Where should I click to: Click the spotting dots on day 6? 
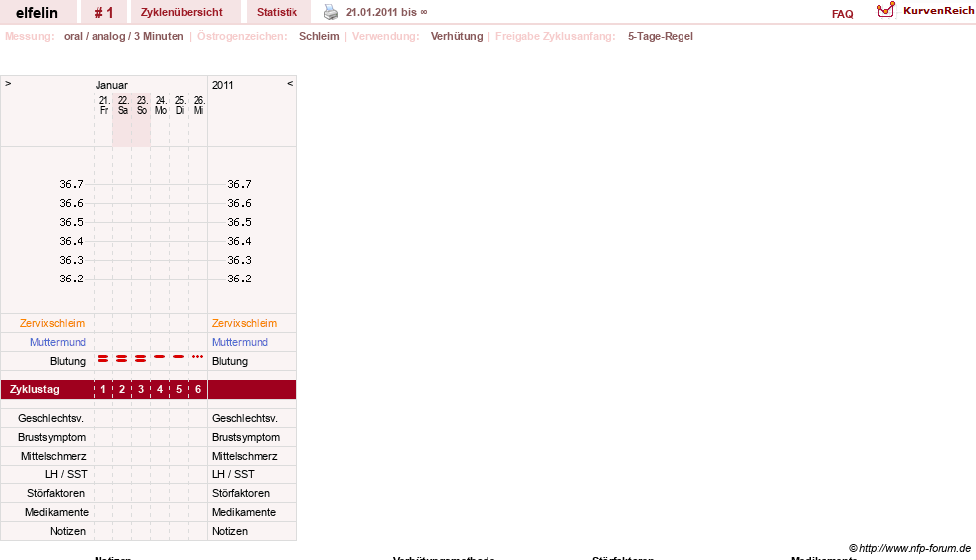coord(198,356)
